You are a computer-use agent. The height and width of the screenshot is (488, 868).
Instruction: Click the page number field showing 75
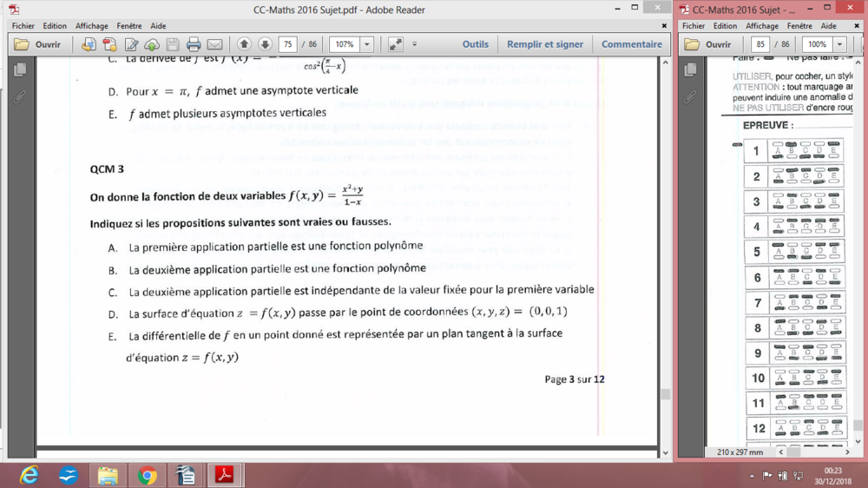coord(288,44)
